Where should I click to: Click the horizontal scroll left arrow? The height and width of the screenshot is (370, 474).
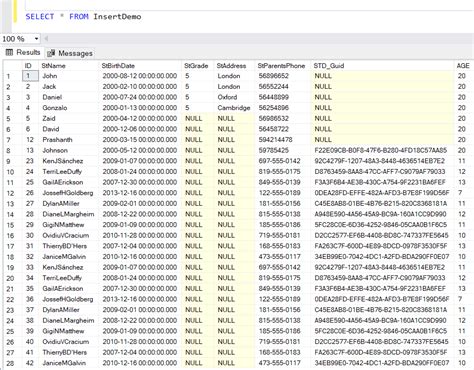46,39
